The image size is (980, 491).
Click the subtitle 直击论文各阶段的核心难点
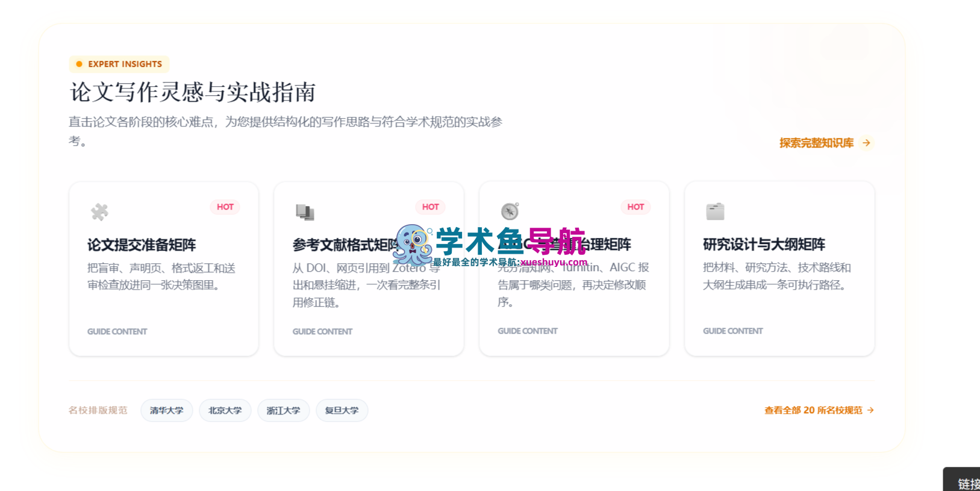click(x=286, y=131)
